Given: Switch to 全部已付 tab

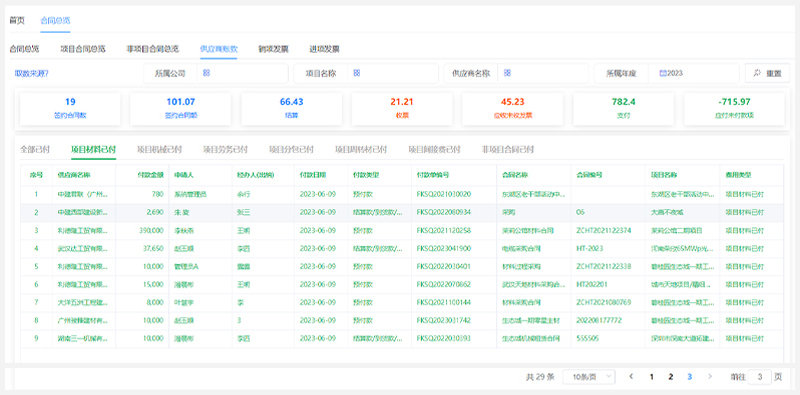Looking at the screenshot, I should coord(35,150).
